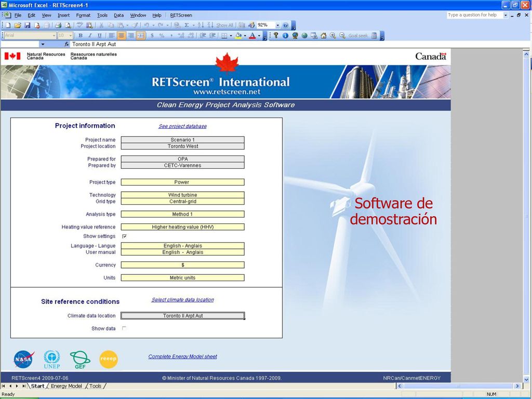Image resolution: width=532 pixels, height=399 pixels.
Task: Click the AutoSum sigma icon
Action: (187, 25)
